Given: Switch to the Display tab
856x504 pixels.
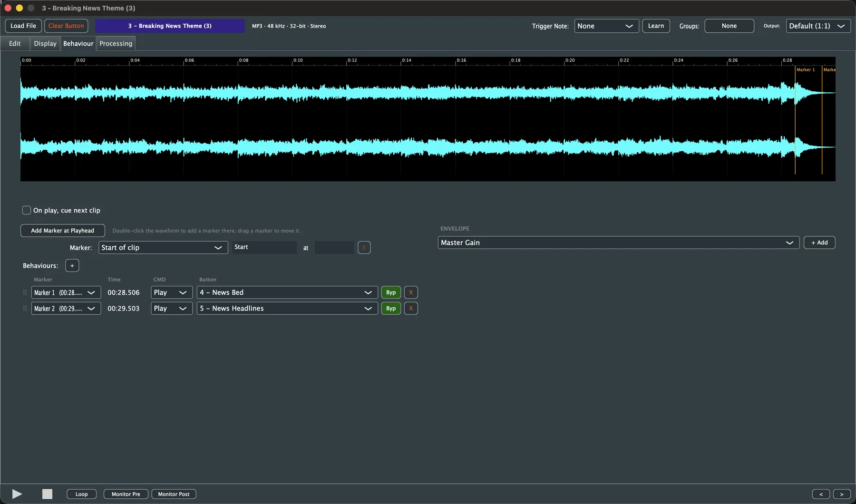Looking at the screenshot, I should tap(45, 43).
